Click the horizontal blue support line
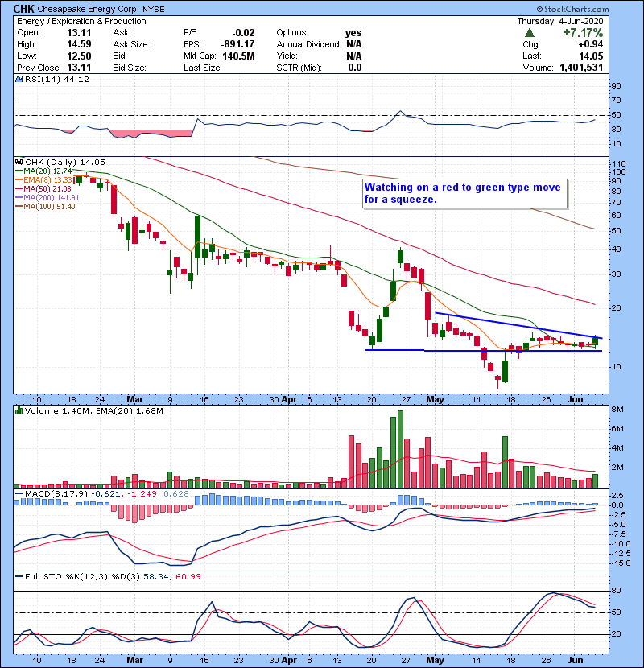The height and width of the screenshot is (668, 644). [x=483, y=350]
